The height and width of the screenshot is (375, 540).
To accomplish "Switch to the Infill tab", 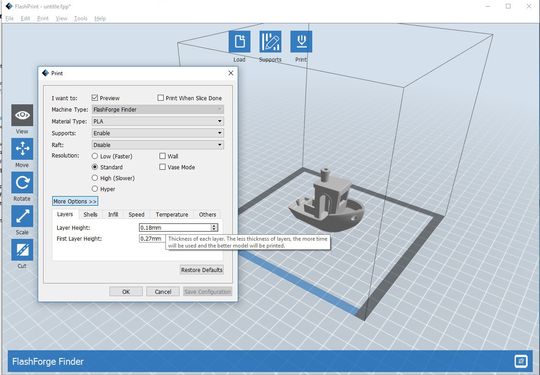I will tap(113, 215).
